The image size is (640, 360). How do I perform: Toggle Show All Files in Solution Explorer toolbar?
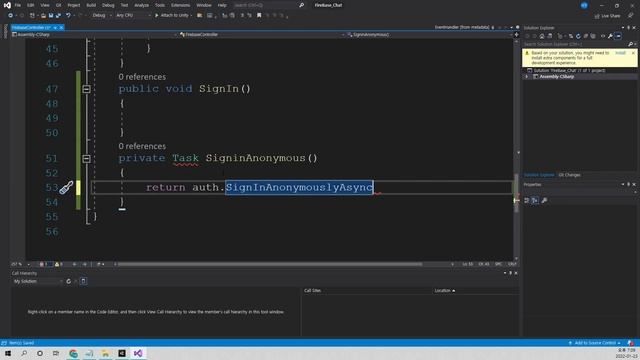tap(593, 36)
